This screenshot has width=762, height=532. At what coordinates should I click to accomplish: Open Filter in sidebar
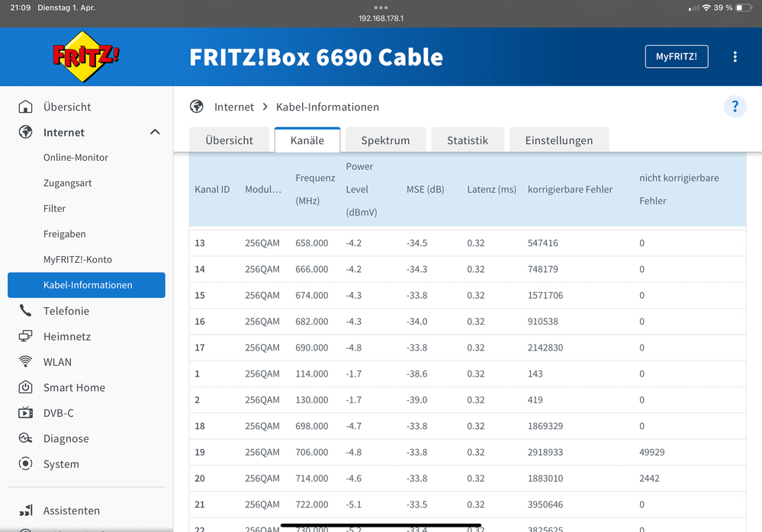[54, 208]
